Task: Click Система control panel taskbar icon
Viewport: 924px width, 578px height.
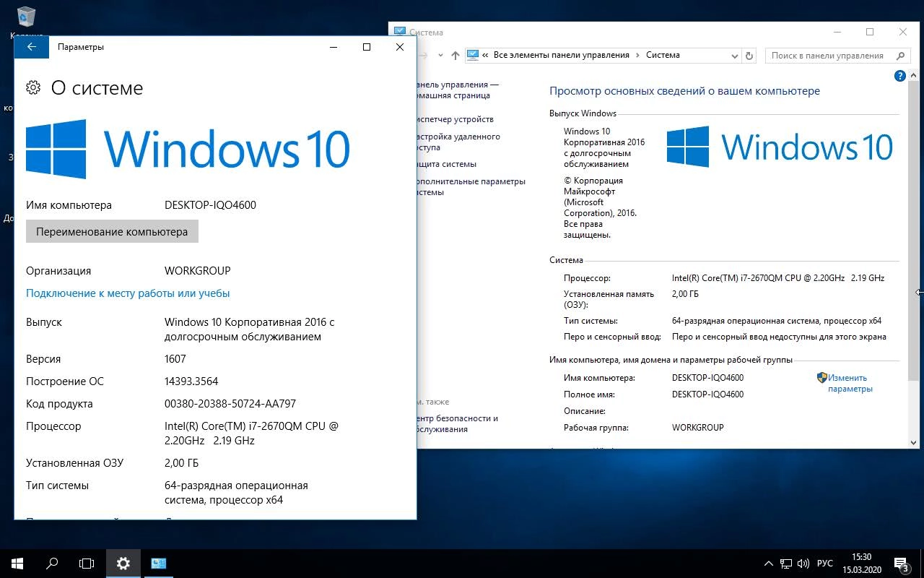Action: [x=159, y=564]
